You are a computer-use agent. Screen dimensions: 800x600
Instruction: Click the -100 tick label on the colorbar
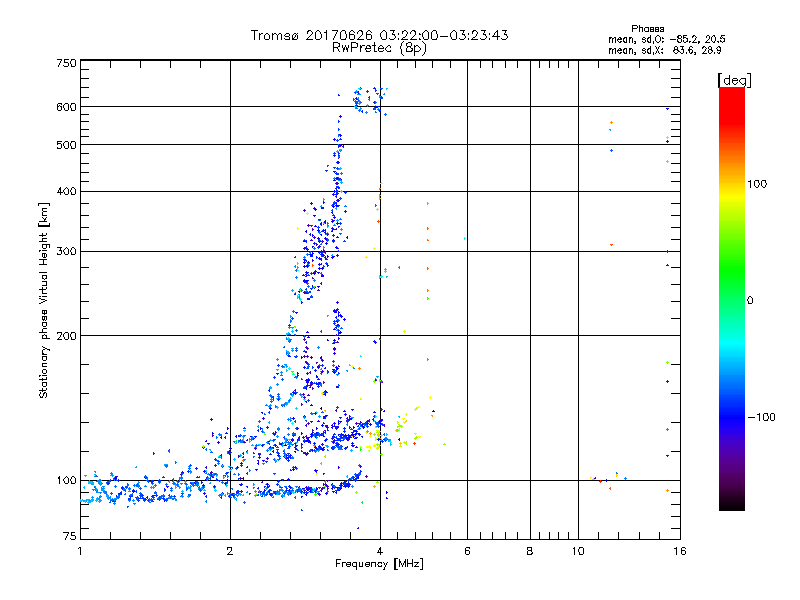(761, 416)
